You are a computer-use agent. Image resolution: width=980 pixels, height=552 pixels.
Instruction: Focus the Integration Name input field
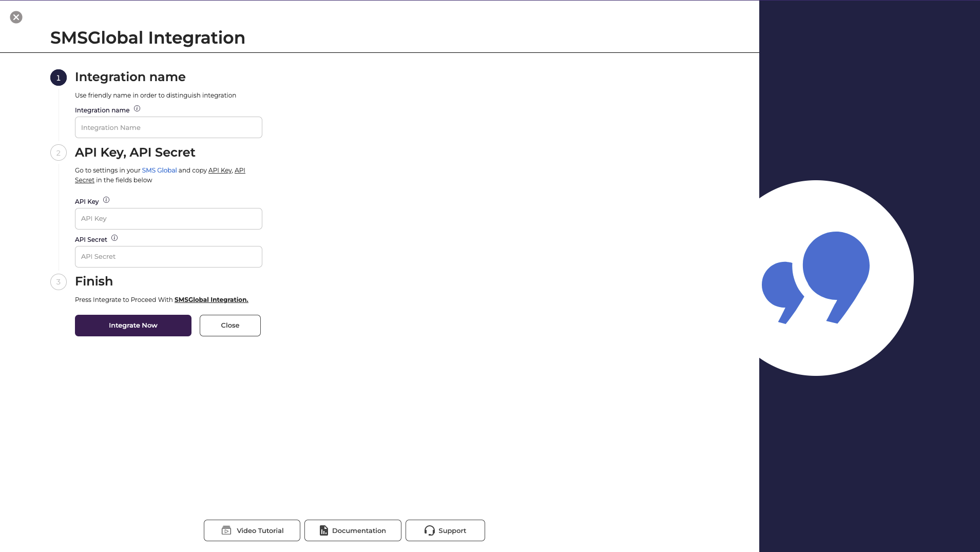pyautogui.click(x=168, y=127)
